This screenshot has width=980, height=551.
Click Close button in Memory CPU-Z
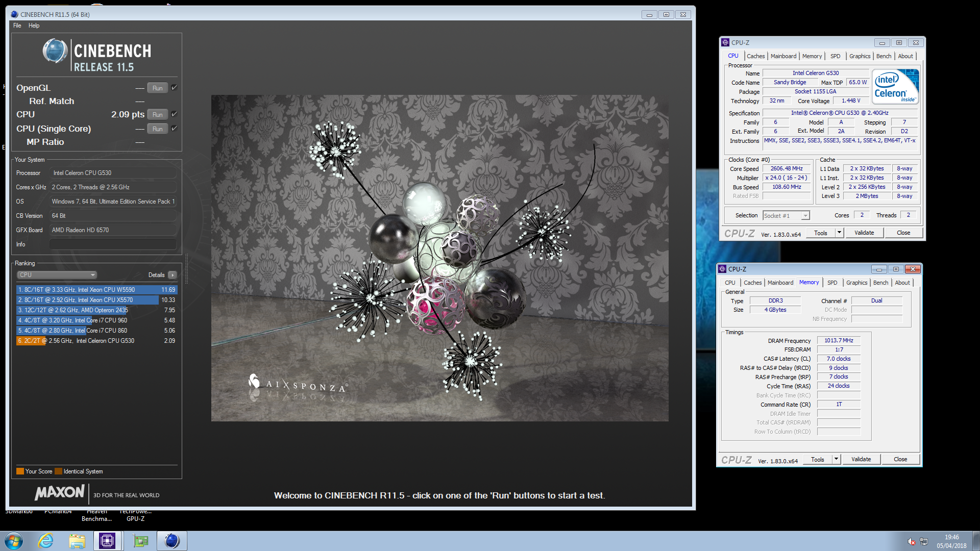(900, 459)
